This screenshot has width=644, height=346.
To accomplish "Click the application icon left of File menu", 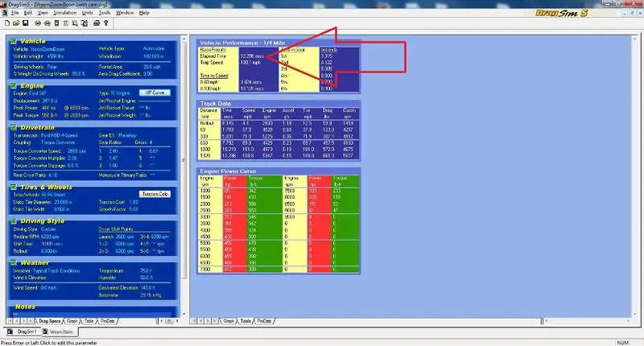I will click(x=5, y=13).
